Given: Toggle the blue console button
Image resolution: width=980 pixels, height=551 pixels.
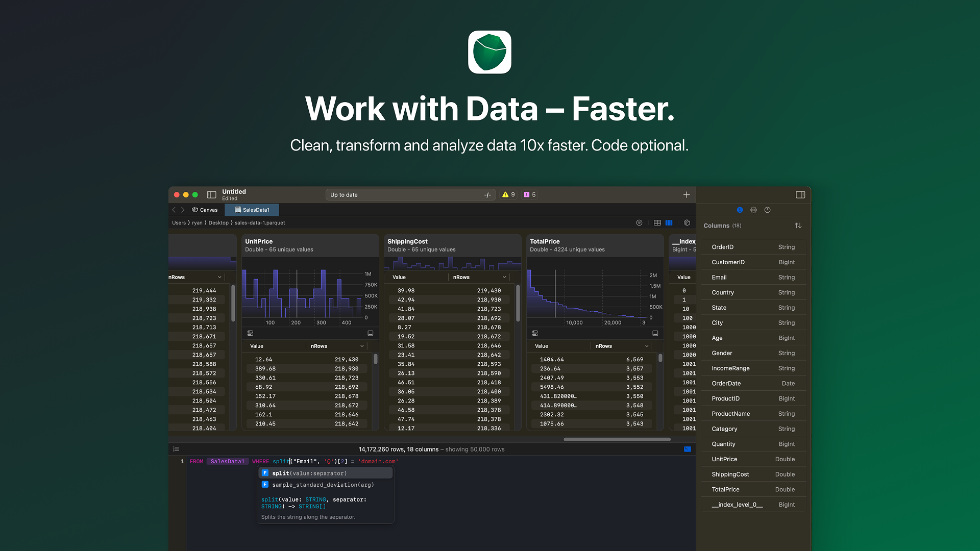Looking at the screenshot, I should click(688, 449).
